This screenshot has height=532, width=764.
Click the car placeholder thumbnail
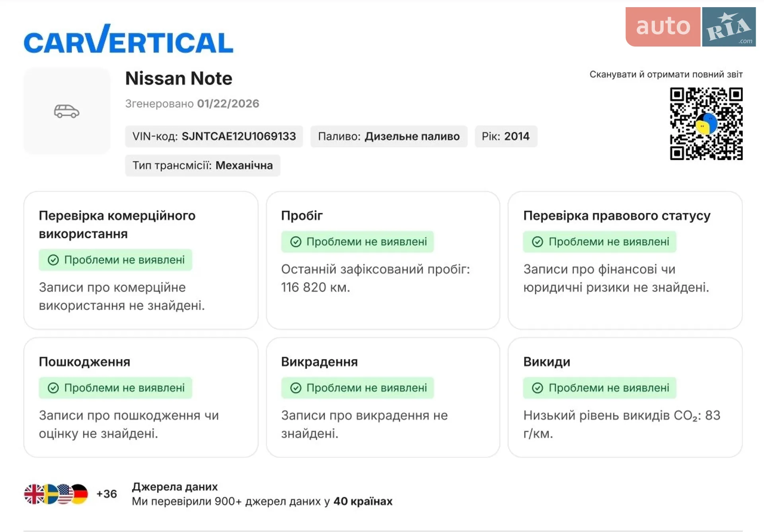[67, 111]
